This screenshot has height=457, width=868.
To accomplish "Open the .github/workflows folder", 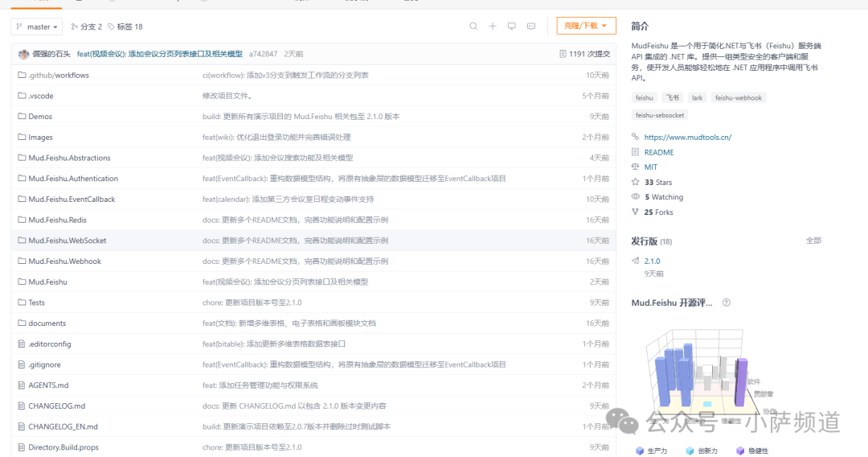I will 58,76.
